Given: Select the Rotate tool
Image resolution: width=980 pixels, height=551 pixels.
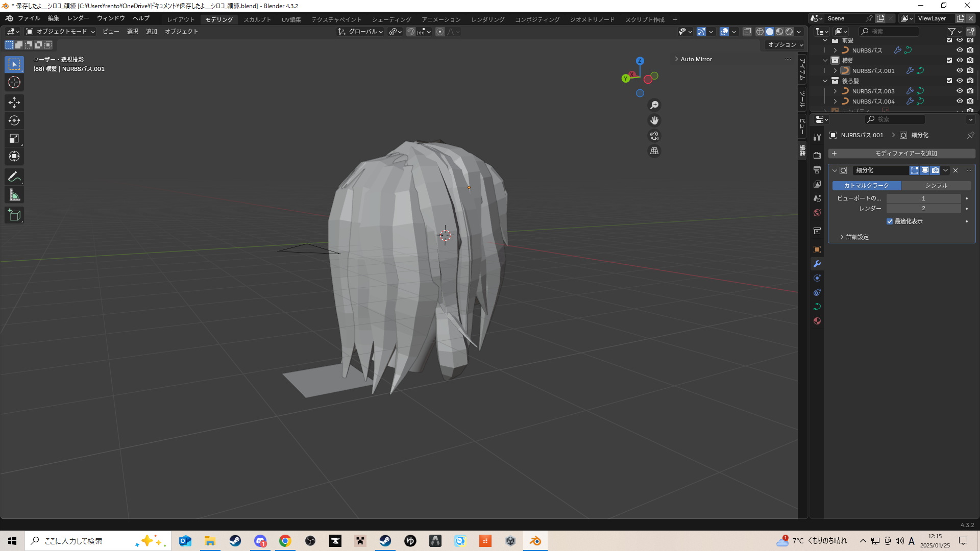Looking at the screenshot, I should (x=14, y=120).
